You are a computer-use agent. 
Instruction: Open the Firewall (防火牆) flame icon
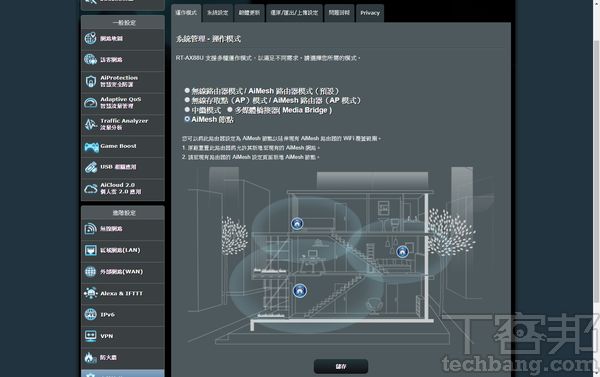(x=90, y=357)
